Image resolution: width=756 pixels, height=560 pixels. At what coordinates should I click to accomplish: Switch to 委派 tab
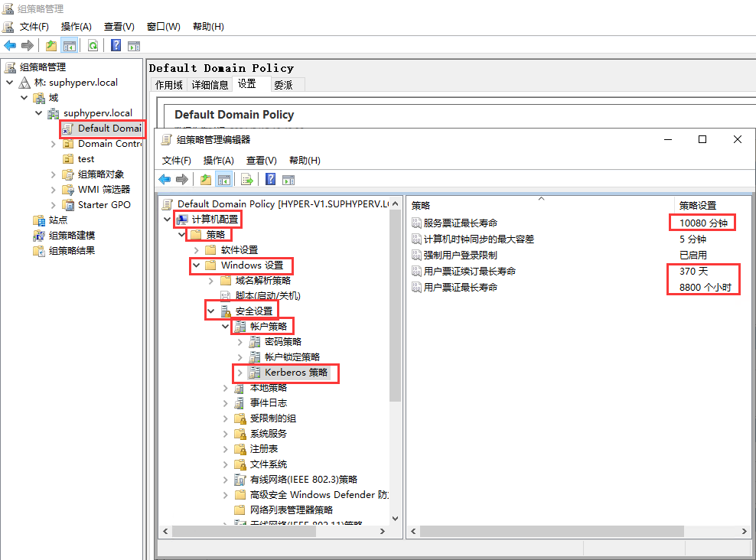(283, 85)
